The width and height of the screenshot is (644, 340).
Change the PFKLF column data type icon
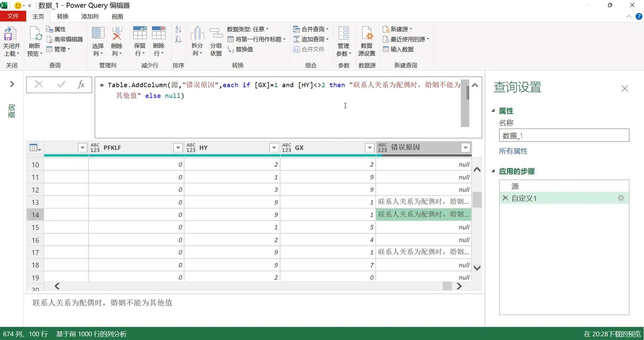pos(95,147)
